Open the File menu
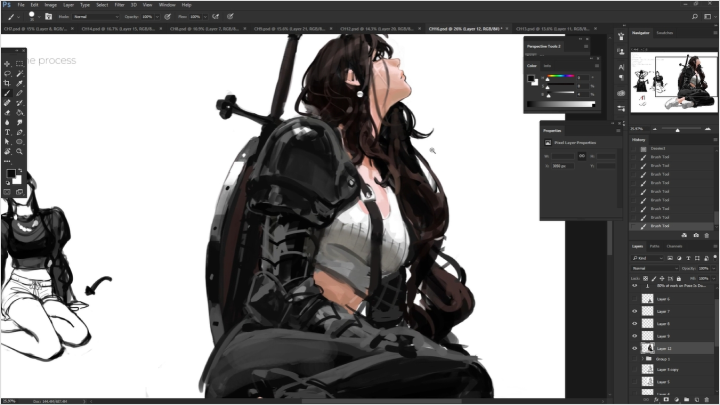Screen dimensions: 720x405 click(21, 5)
